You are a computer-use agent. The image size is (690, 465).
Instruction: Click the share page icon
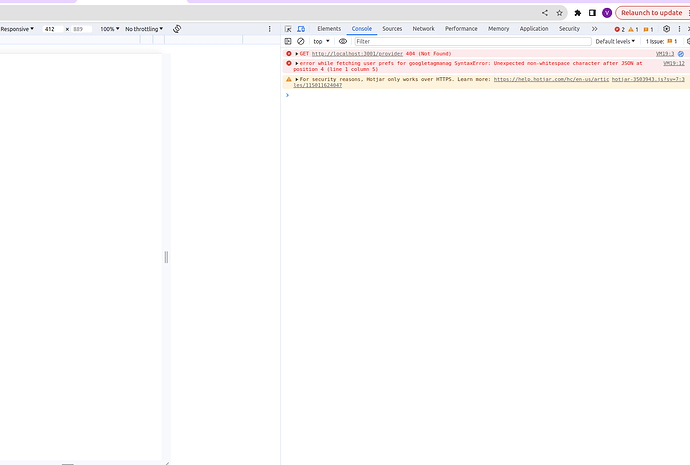(x=545, y=13)
